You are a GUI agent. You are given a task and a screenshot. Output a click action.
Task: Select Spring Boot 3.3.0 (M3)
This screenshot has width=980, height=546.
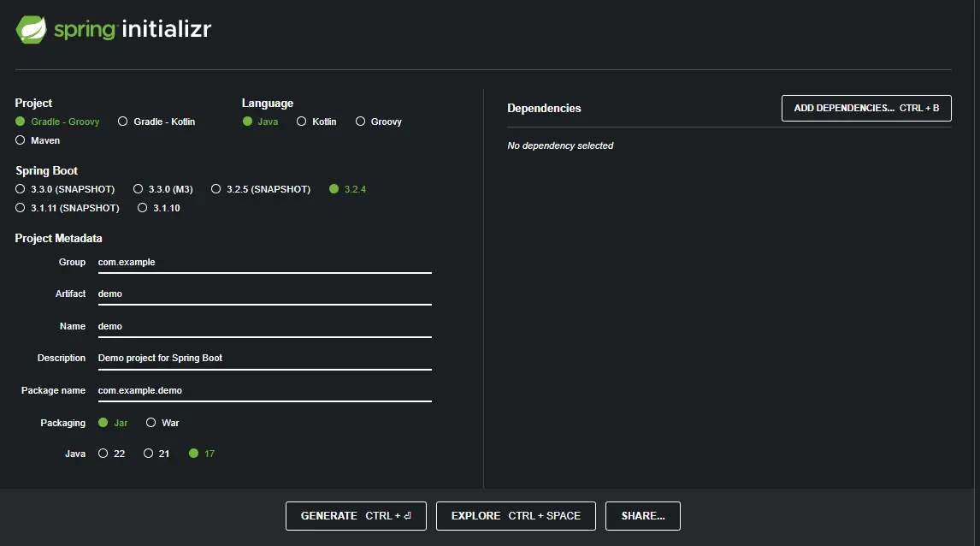pyautogui.click(x=163, y=189)
